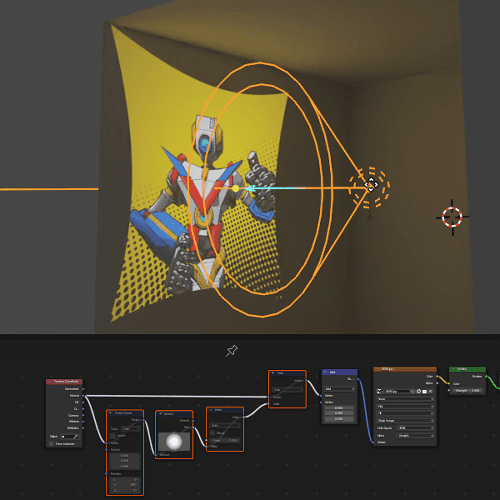Click the Object eyedropper in Texture Coordinate node
The height and width of the screenshot is (500, 500).
(x=76, y=437)
